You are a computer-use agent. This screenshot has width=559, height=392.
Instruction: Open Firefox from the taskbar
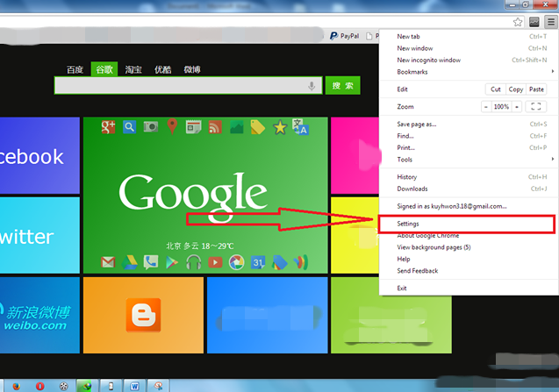[16, 386]
